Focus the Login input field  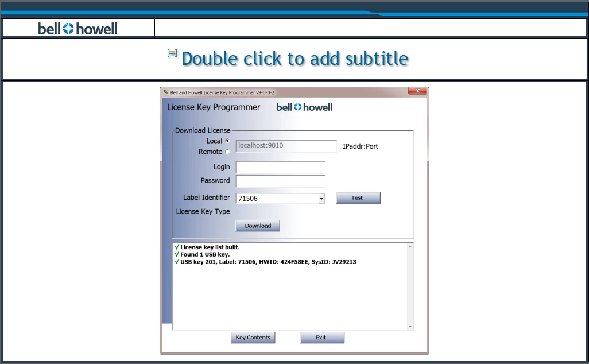pos(281,168)
